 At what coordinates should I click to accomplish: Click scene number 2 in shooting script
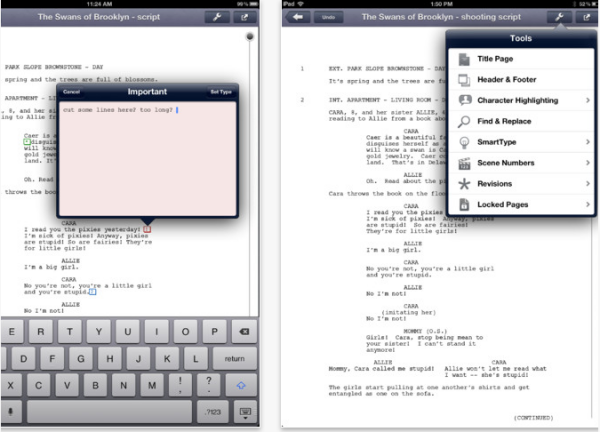point(302,100)
